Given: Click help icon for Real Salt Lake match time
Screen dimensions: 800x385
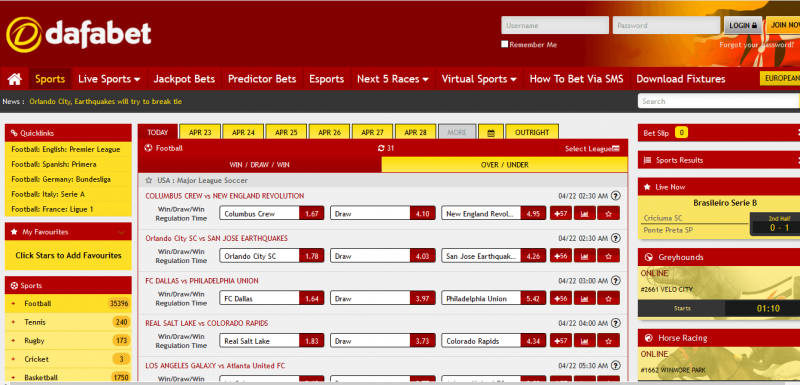Looking at the screenshot, I should pos(616,323).
